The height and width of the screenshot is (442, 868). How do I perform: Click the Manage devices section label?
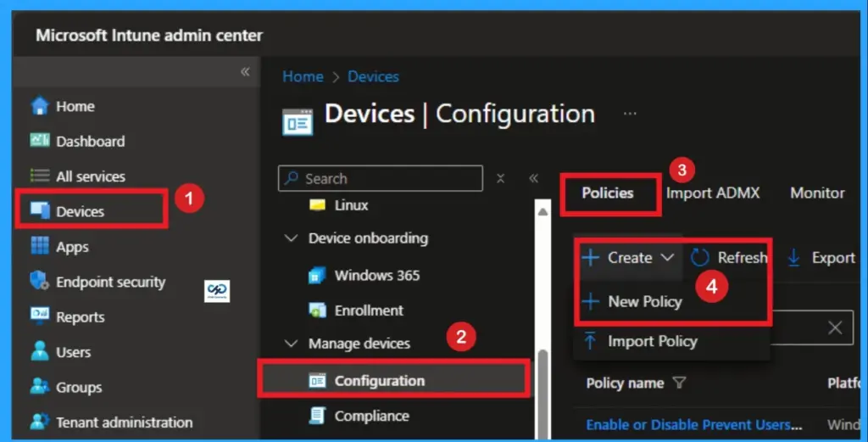[359, 344]
